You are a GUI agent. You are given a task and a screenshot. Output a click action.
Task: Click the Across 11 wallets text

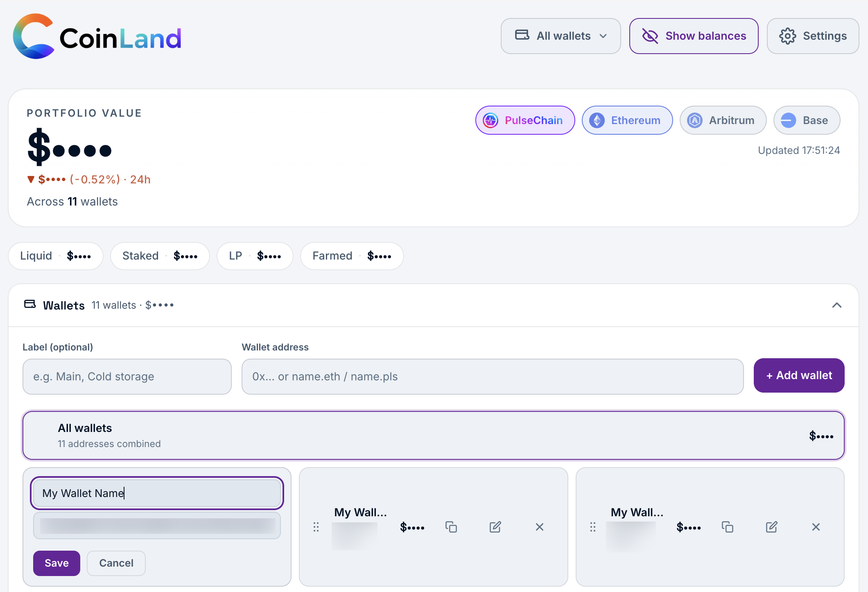72,201
